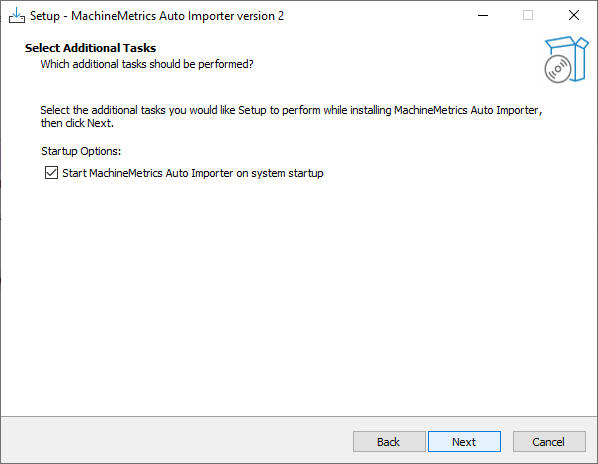Close the MachineMetrics Setup window

point(574,16)
